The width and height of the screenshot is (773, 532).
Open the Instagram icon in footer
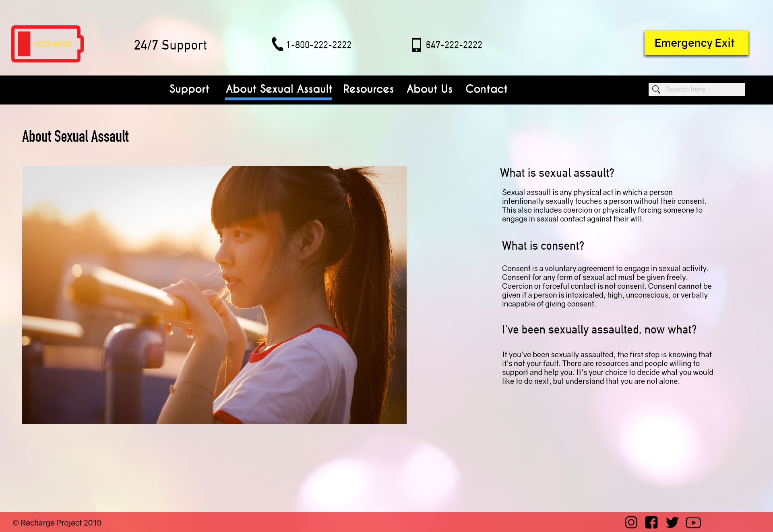[x=631, y=522]
